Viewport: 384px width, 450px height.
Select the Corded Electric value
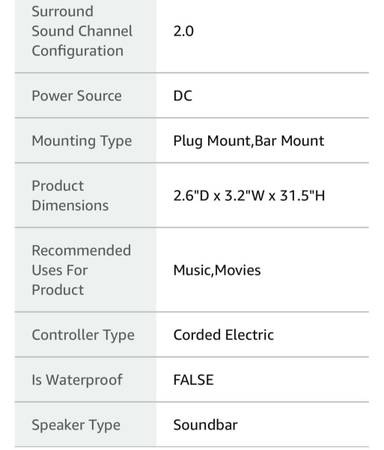pyautogui.click(x=223, y=335)
